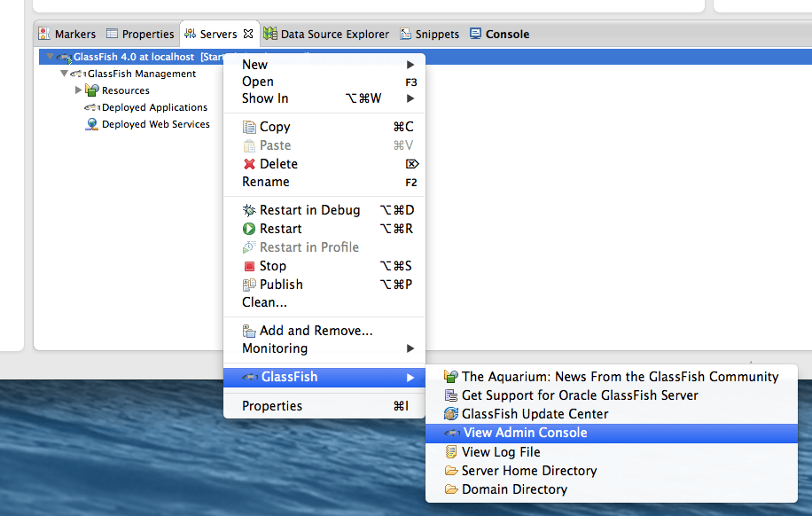Switch to the Snippets tab

pyautogui.click(x=437, y=35)
